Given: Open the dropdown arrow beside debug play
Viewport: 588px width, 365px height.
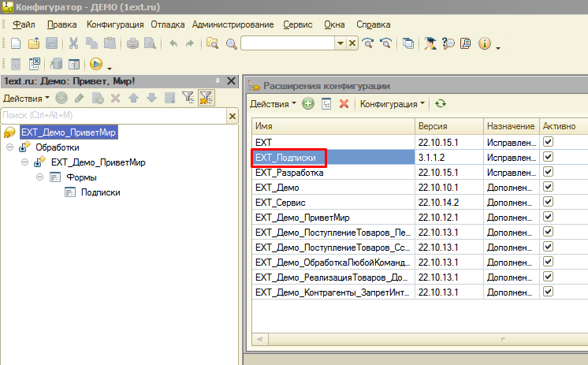Looking at the screenshot, I should (110, 69).
